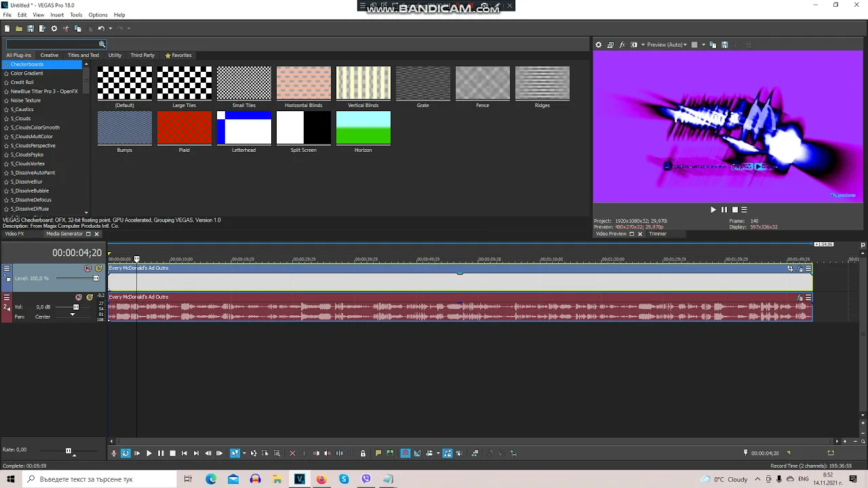Select Noise Texture in the generator list

tap(26, 100)
